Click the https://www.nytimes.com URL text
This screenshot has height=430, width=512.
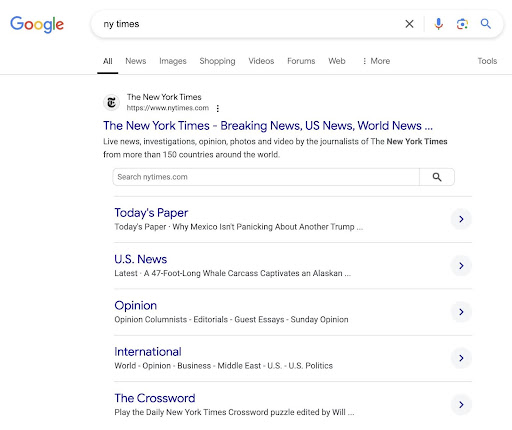click(168, 108)
